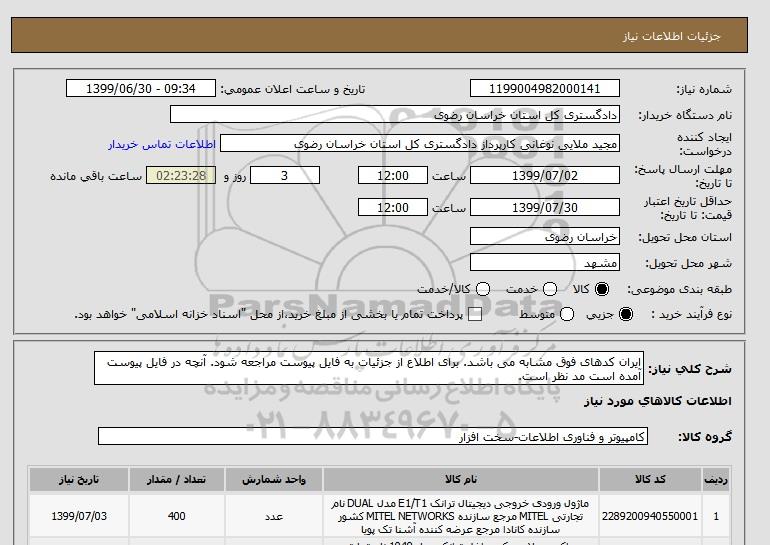Click the row number 1 cell

[716, 516]
